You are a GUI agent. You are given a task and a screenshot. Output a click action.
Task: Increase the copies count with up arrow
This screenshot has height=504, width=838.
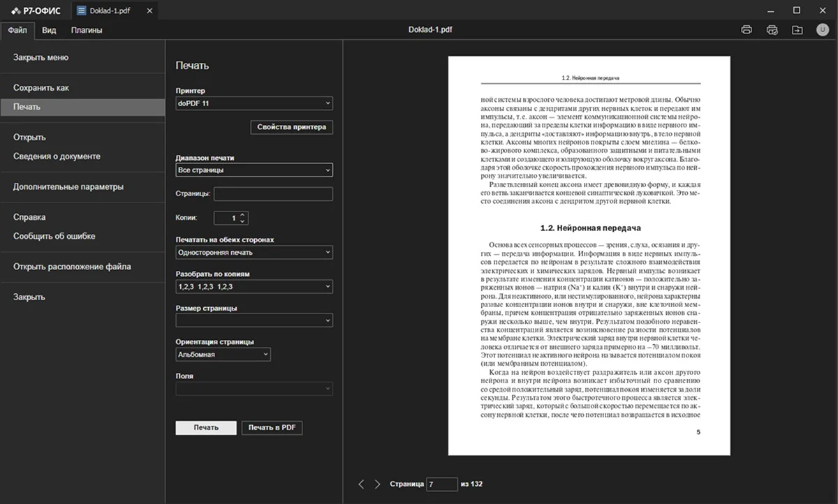(x=242, y=214)
